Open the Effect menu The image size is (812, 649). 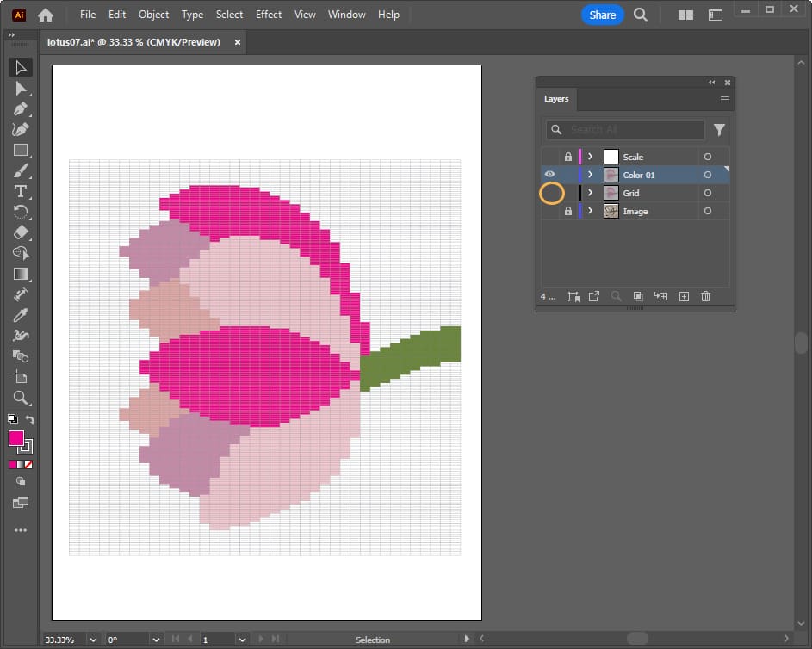tap(269, 15)
